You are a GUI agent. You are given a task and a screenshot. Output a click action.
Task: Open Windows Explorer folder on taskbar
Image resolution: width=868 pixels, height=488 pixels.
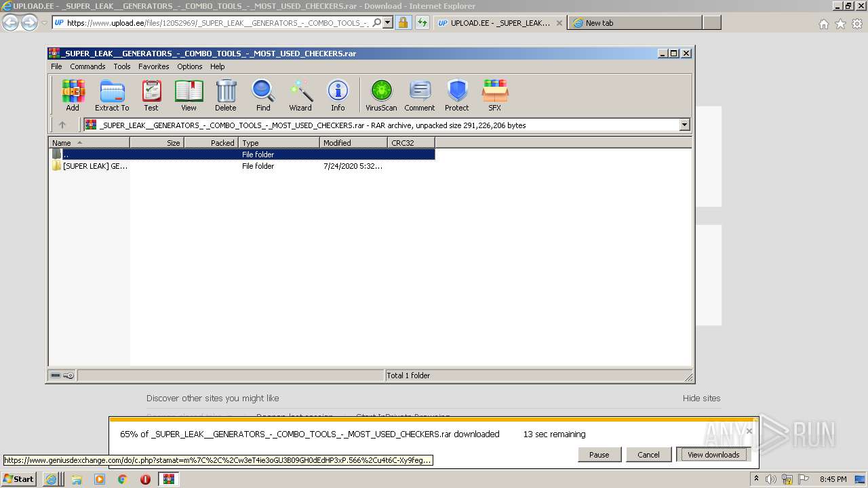(77, 479)
